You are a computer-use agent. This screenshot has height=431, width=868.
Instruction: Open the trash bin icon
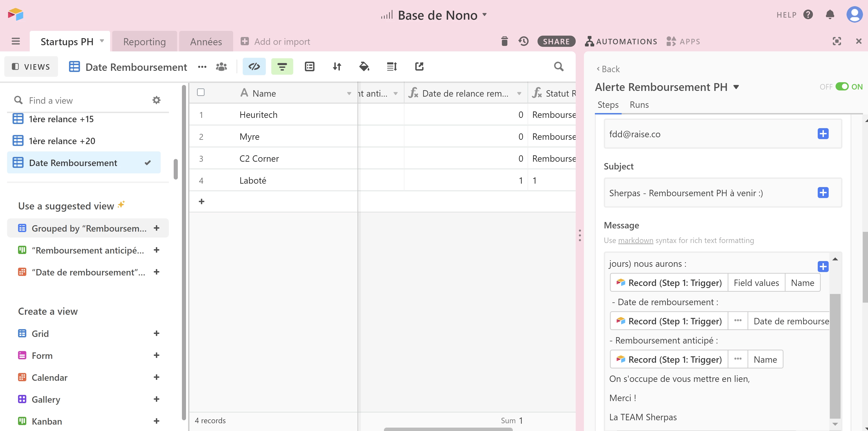coord(504,41)
